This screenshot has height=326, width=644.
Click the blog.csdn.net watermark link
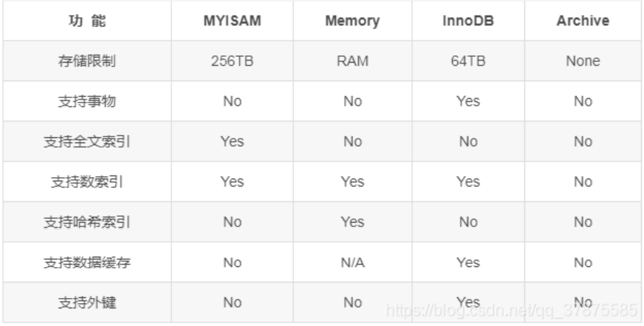[512, 311]
